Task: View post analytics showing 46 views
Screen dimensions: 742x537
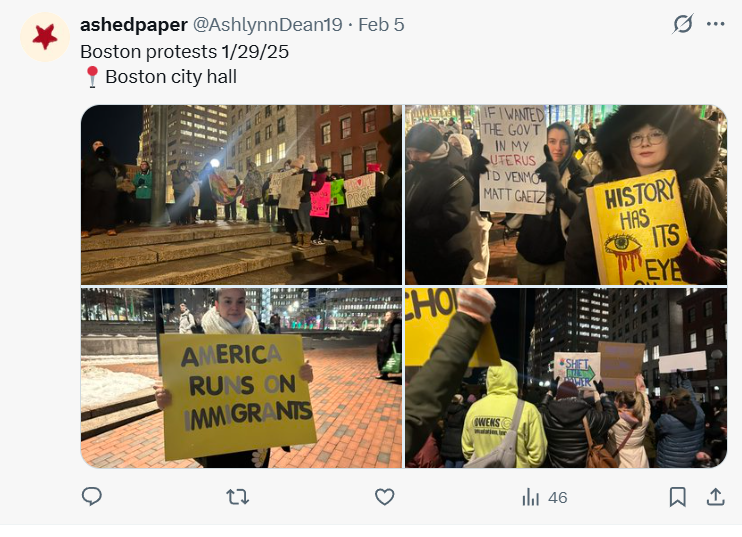Action: (x=544, y=498)
